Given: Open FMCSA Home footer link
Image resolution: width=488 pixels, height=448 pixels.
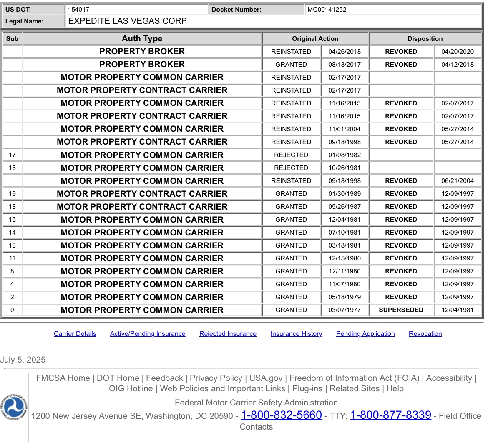Looking at the screenshot, I should click(63, 378).
